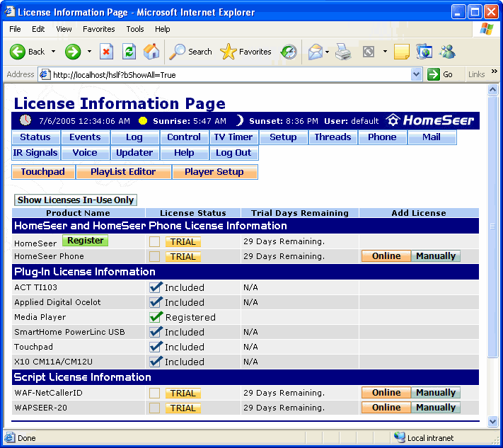Open the Tools menu
503x448 pixels.
coord(135,29)
